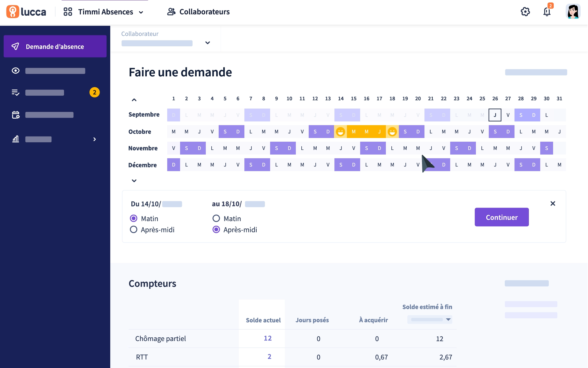Open the apps grid icon next to the logo
The height and width of the screenshot is (368, 588).
(68, 12)
